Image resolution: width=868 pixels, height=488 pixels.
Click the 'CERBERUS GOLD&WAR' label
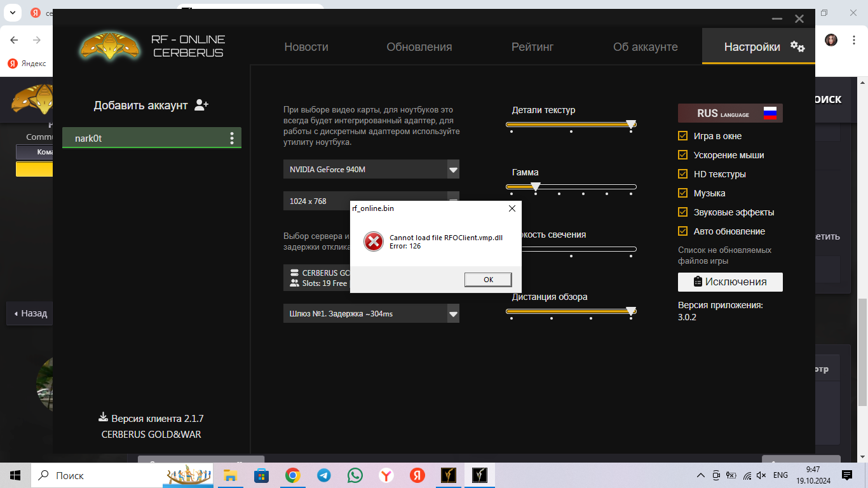tap(151, 435)
